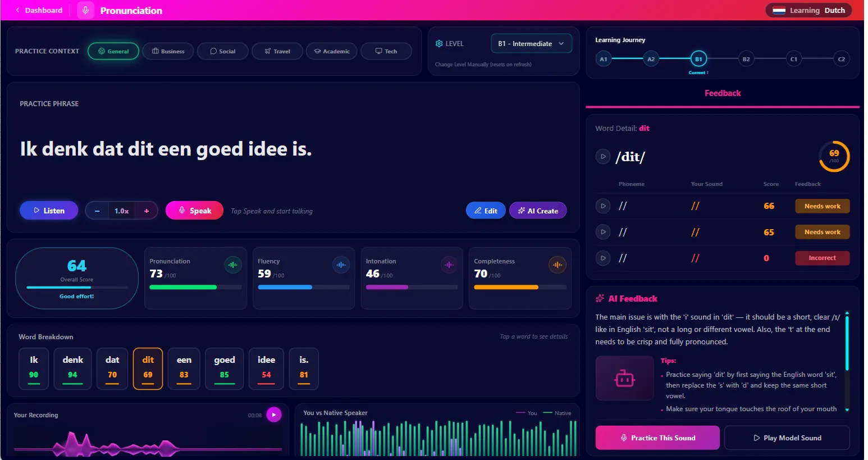The width and height of the screenshot is (868, 460).
Task: Jump to A1 in Learning Journey
Action: tap(604, 59)
